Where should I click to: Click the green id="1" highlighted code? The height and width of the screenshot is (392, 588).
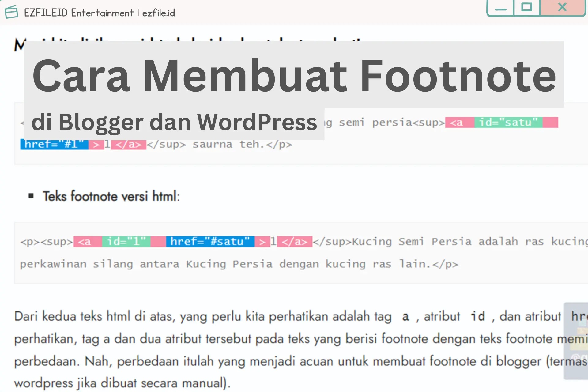coord(126,241)
